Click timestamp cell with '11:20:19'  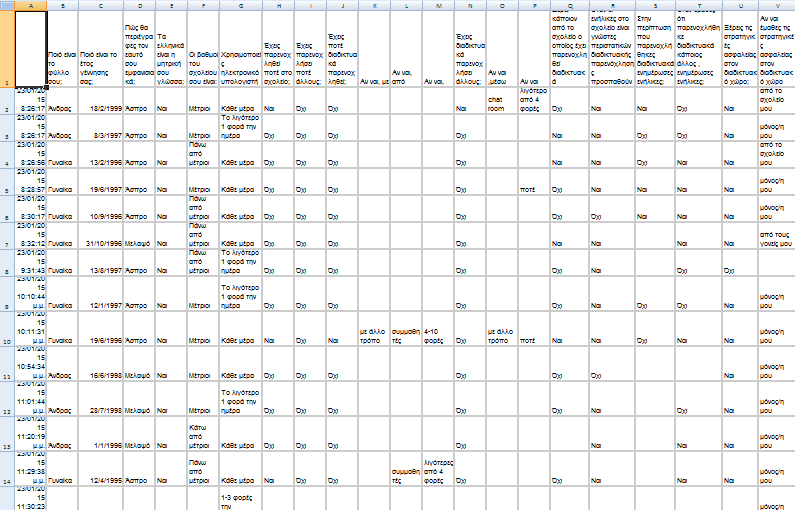coord(31,433)
